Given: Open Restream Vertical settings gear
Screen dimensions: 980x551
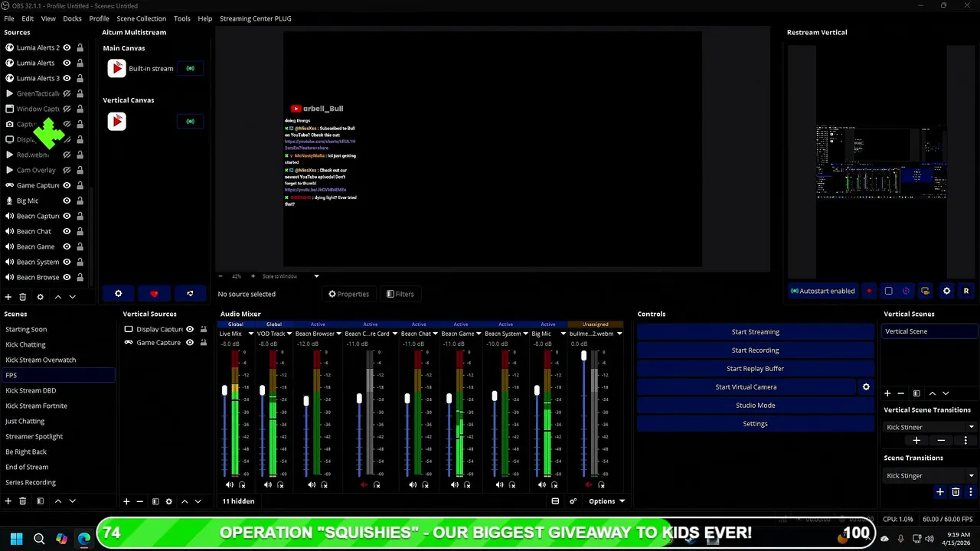Looking at the screenshot, I should click(946, 291).
